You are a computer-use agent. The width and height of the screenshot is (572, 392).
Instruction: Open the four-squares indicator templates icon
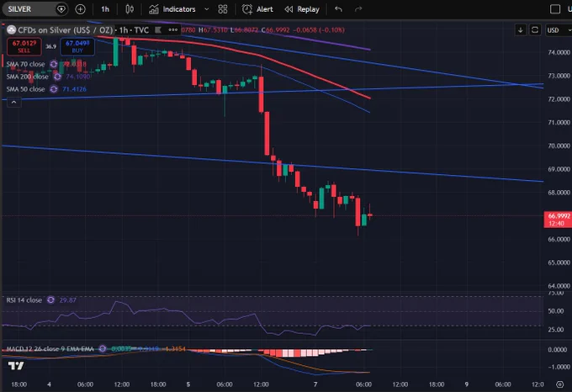pos(223,9)
